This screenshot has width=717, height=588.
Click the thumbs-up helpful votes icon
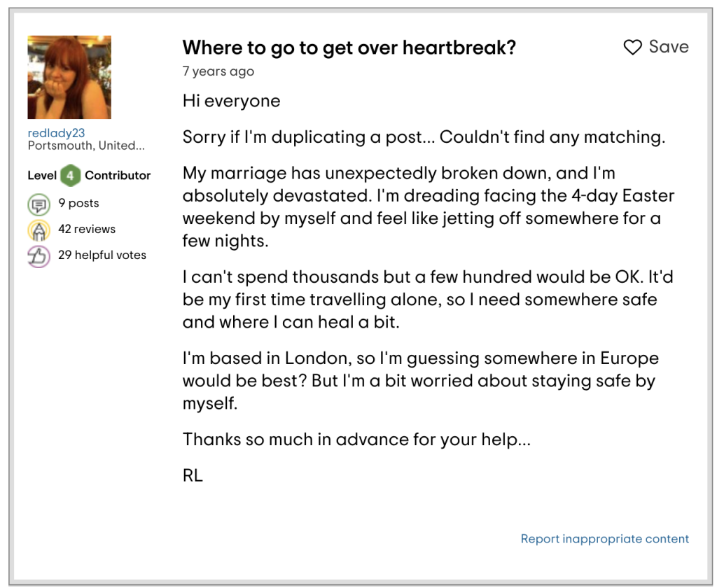(39, 256)
